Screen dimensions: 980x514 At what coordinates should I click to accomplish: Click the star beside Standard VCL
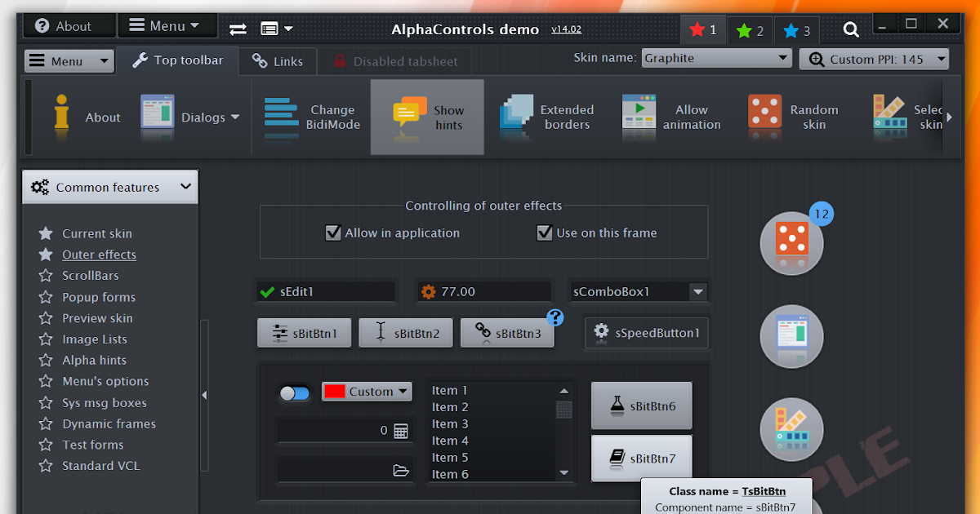pyautogui.click(x=46, y=466)
